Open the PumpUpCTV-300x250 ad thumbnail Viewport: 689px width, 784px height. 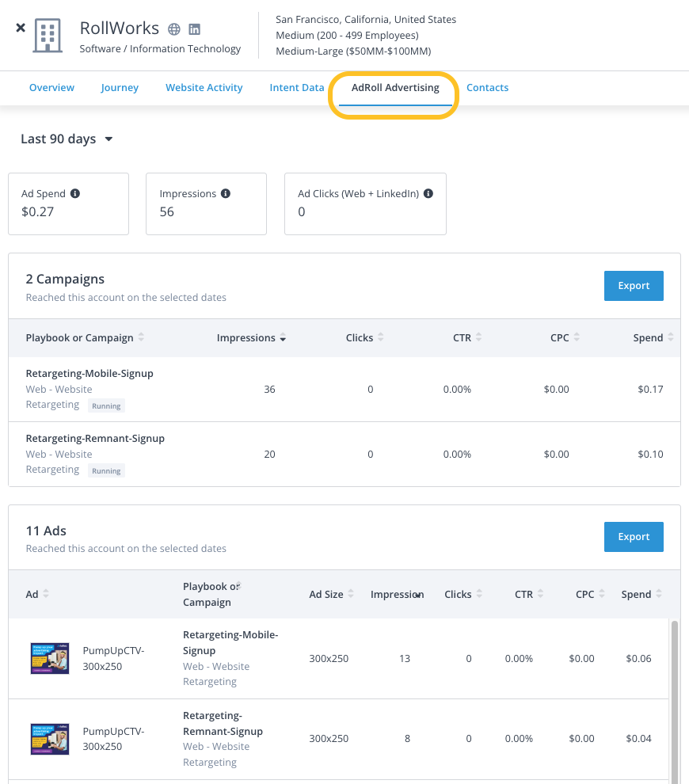tap(49, 657)
